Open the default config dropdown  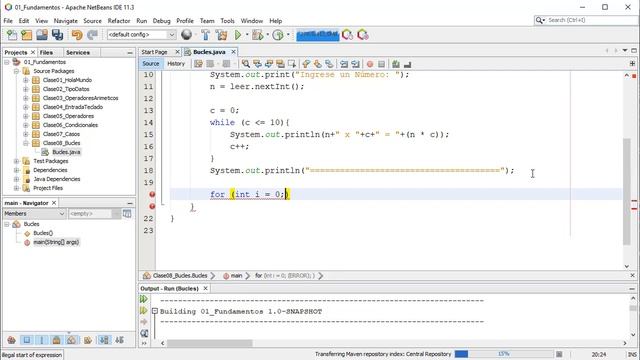point(172,35)
